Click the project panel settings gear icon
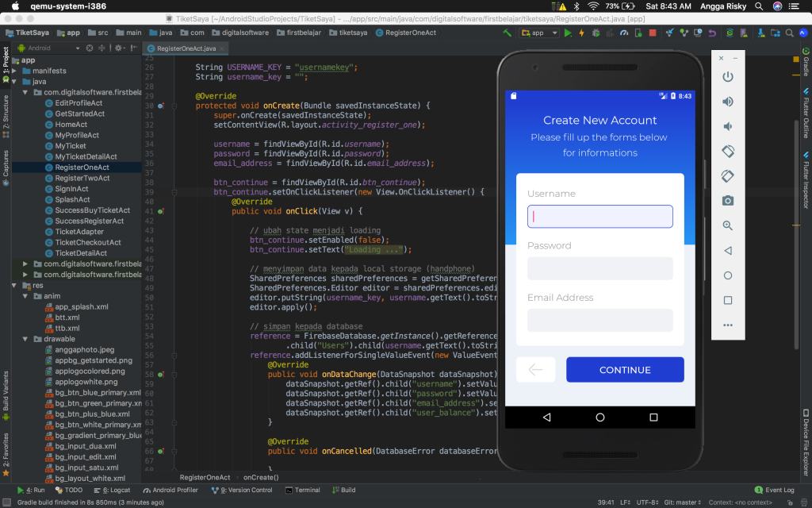This screenshot has width=812, height=508. [x=119, y=48]
